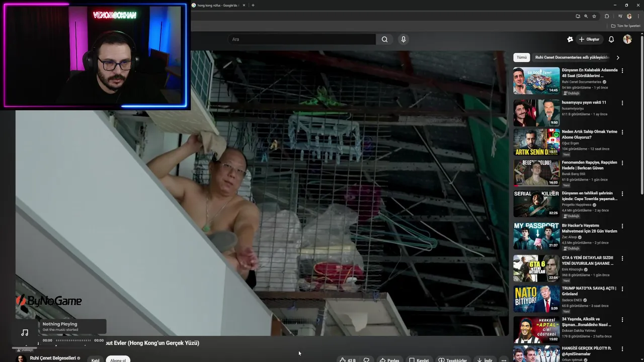644x362 pixels.
Task: Click the zoom magnifier in address bar
Action: tap(586, 16)
